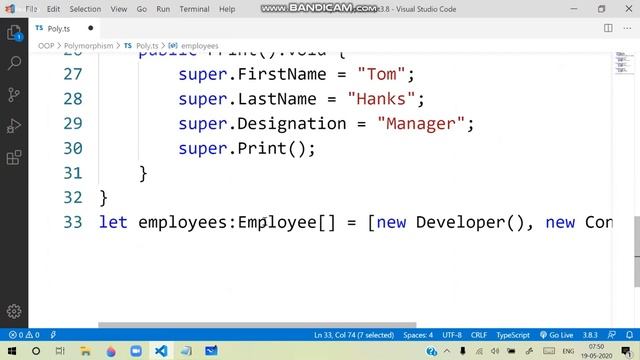Click the unsaved dot on Poly.ts tab
The width and height of the screenshot is (640, 360).
pos(91,28)
